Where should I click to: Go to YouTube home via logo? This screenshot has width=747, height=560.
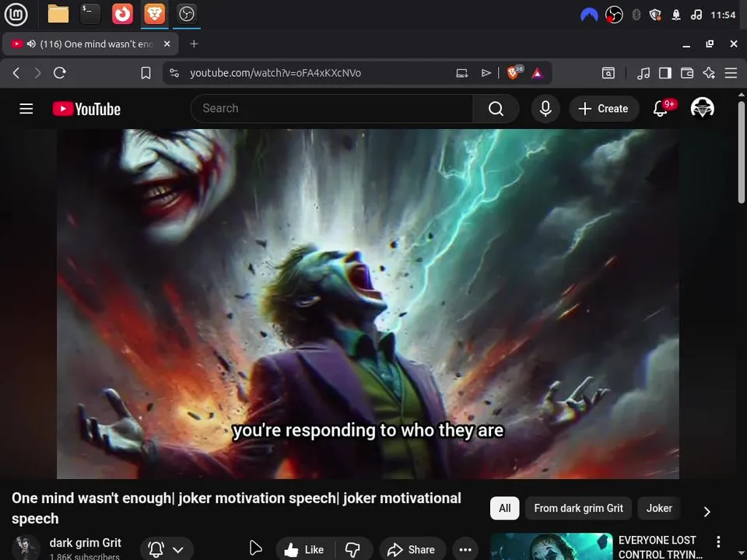86,109
